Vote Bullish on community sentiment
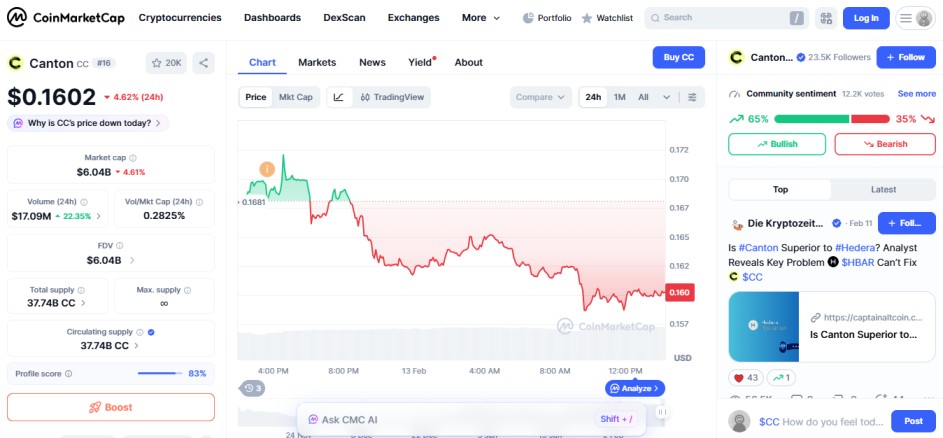This screenshot has height=438, width=943. (777, 144)
